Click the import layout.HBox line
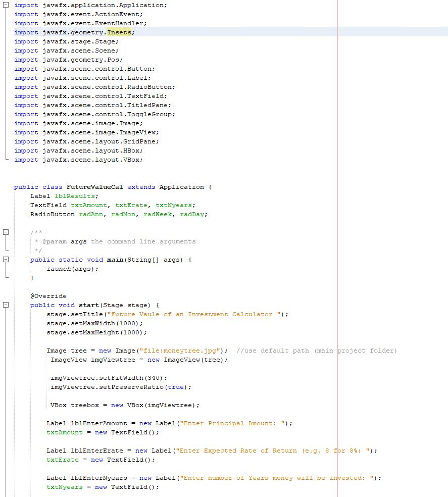The width and height of the screenshot is (448, 497). (78, 151)
